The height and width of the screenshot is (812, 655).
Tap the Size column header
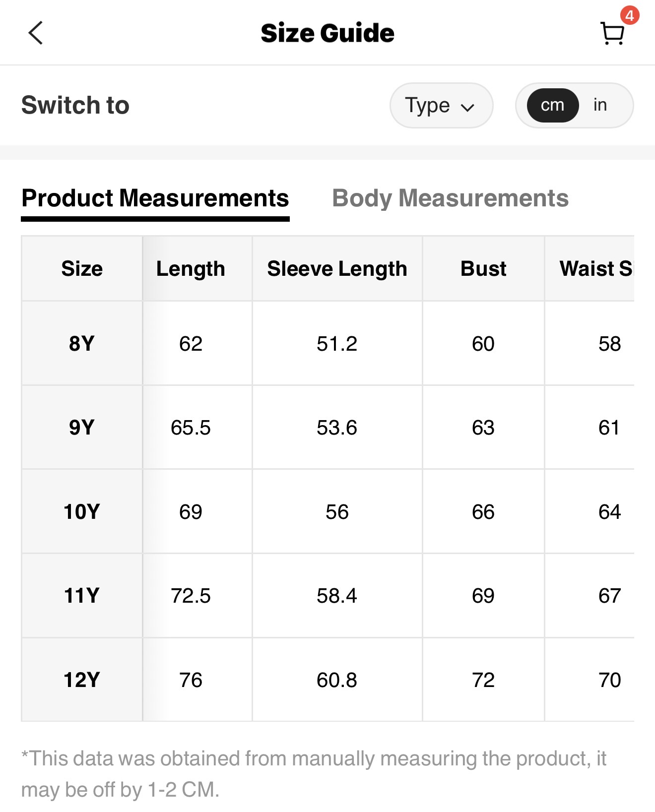point(82,269)
